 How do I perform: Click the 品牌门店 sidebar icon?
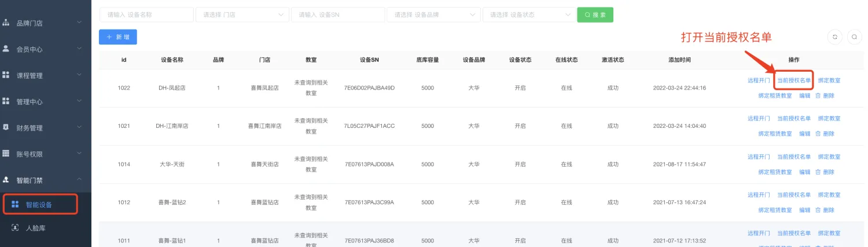(6, 23)
